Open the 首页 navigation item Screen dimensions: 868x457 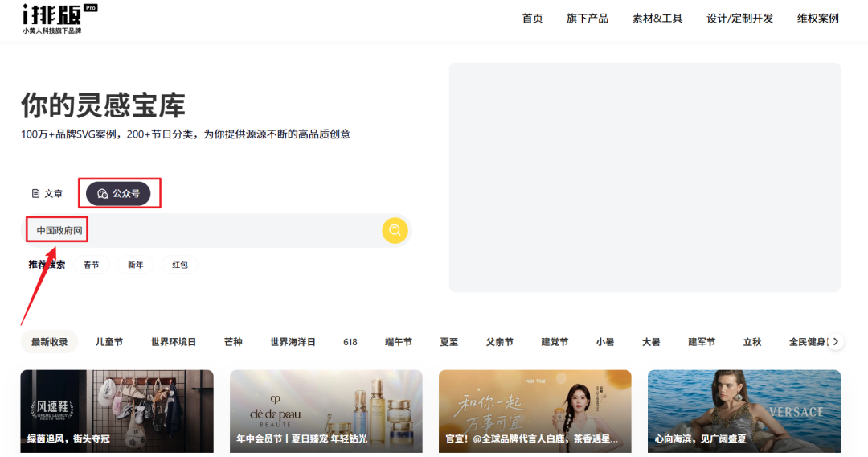pos(532,19)
